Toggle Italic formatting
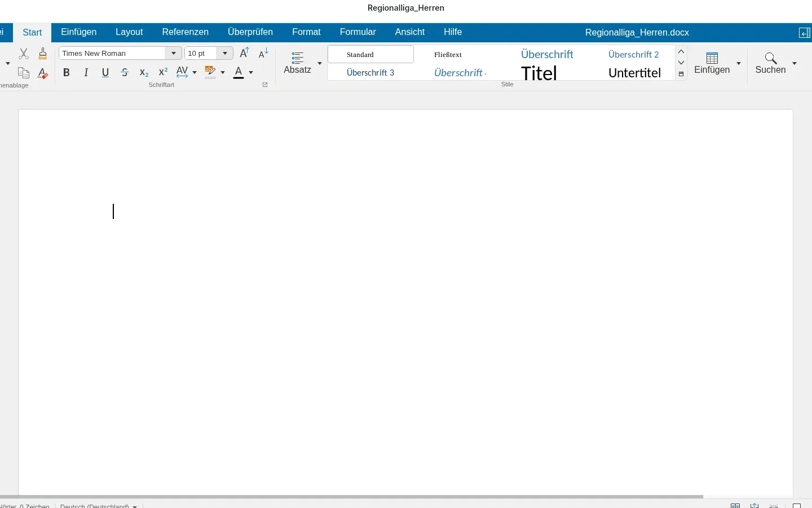 pos(86,72)
